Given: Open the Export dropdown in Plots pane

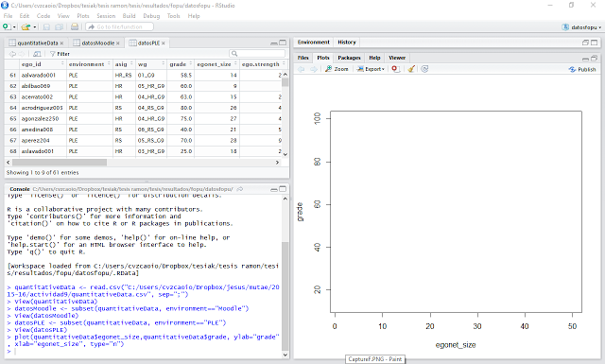Looking at the screenshot, I should (371, 69).
